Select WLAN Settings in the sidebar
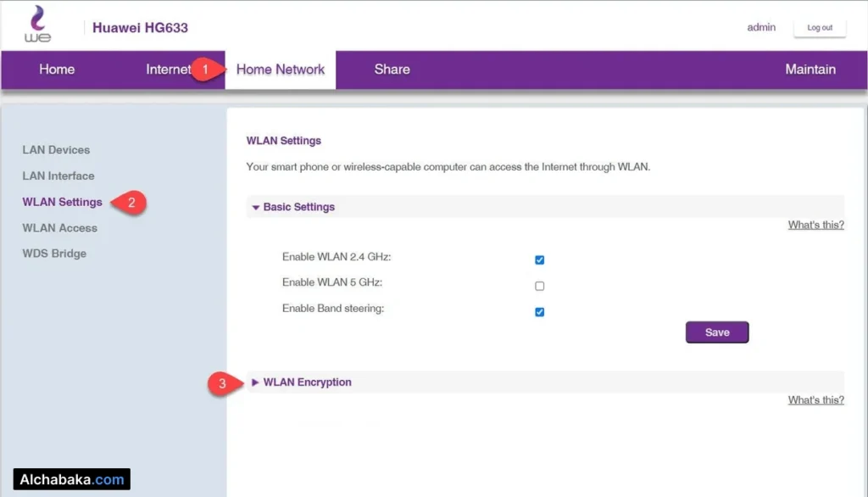The width and height of the screenshot is (868, 497). (x=61, y=202)
